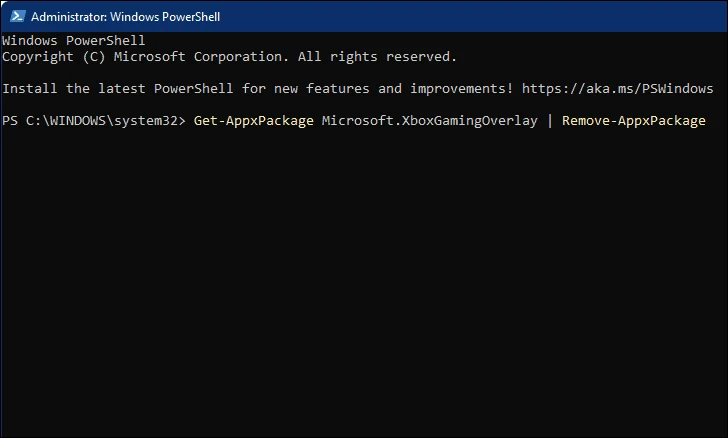Click the "PS" prompt prefix
Image resolution: width=728 pixels, height=438 pixels.
[x=10, y=121]
